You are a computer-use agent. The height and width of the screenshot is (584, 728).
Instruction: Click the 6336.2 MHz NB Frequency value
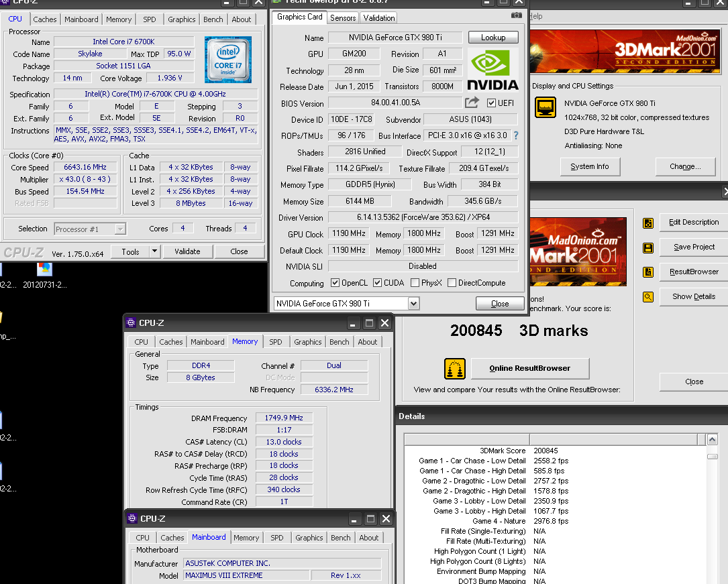(x=334, y=390)
